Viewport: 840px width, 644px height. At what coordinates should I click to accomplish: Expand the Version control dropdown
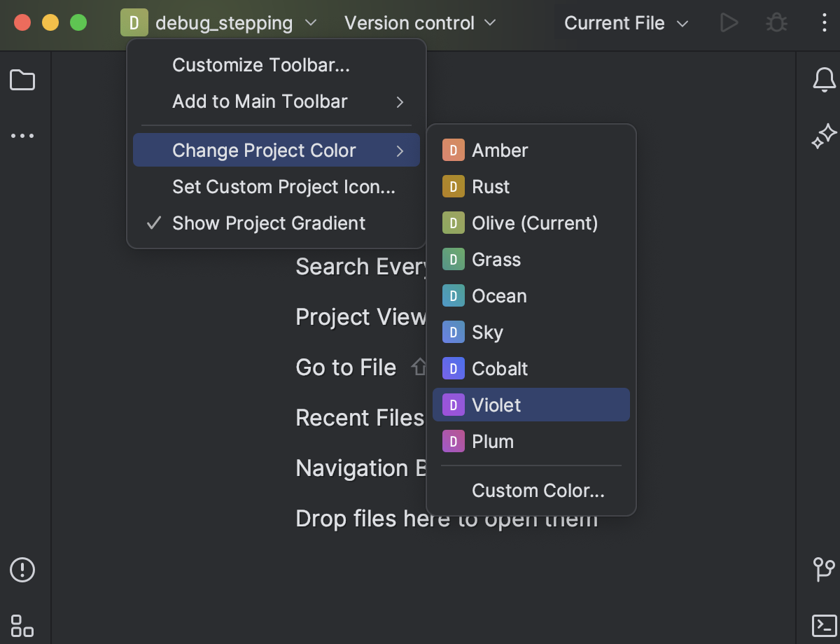click(419, 23)
